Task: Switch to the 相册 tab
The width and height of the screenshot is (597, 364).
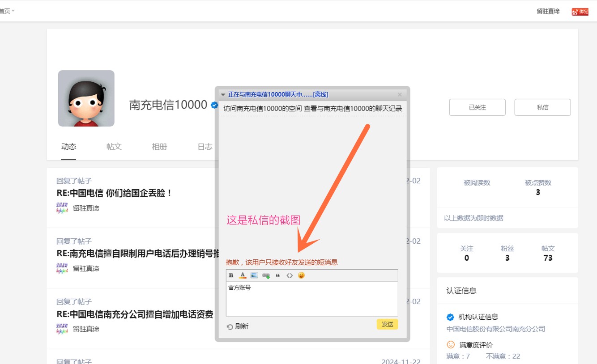Action: (159, 147)
